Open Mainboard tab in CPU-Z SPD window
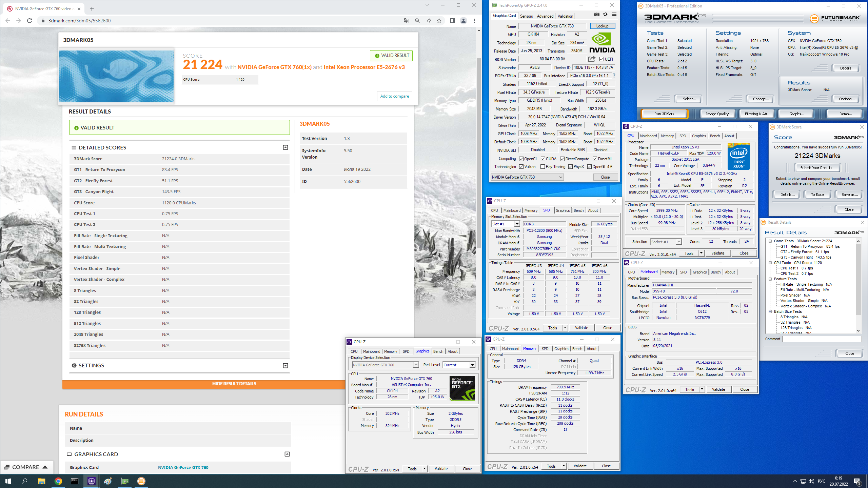Viewport: 868px width, 488px height. pyautogui.click(x=512, y=210)
